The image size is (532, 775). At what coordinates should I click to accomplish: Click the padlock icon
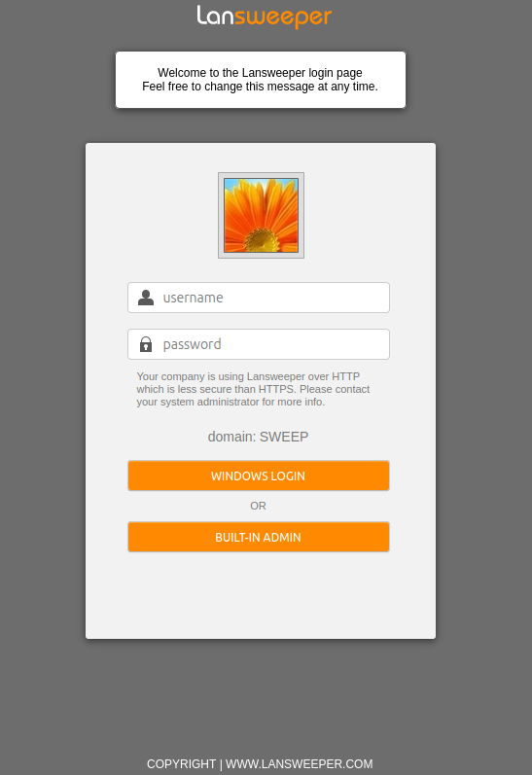[146, 344]
